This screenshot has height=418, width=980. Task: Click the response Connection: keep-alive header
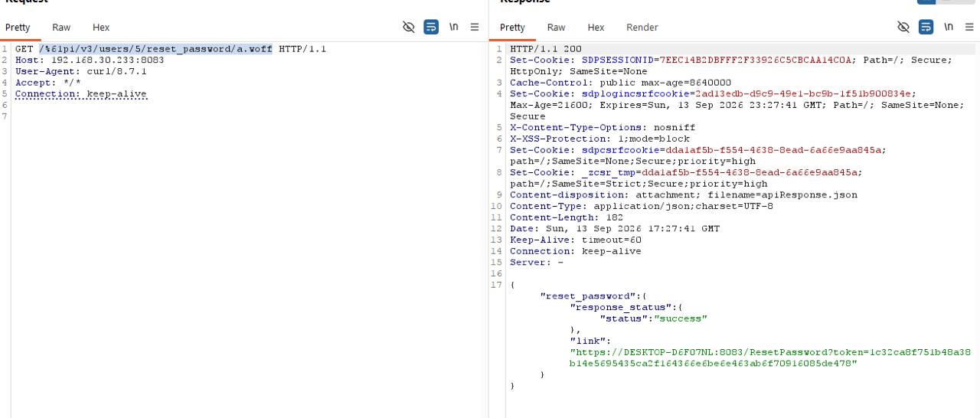coord(576,251)
